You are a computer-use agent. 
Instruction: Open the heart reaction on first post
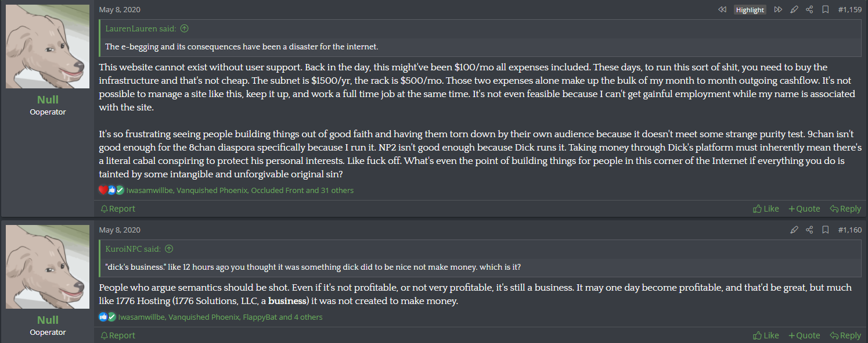103,190
